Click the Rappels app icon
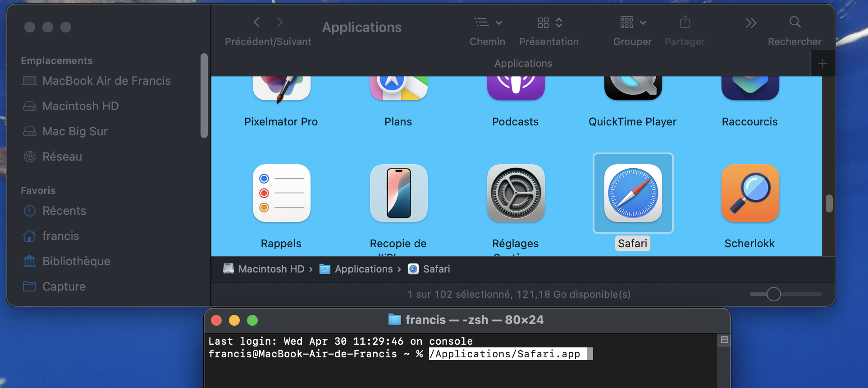 point(281,193)
